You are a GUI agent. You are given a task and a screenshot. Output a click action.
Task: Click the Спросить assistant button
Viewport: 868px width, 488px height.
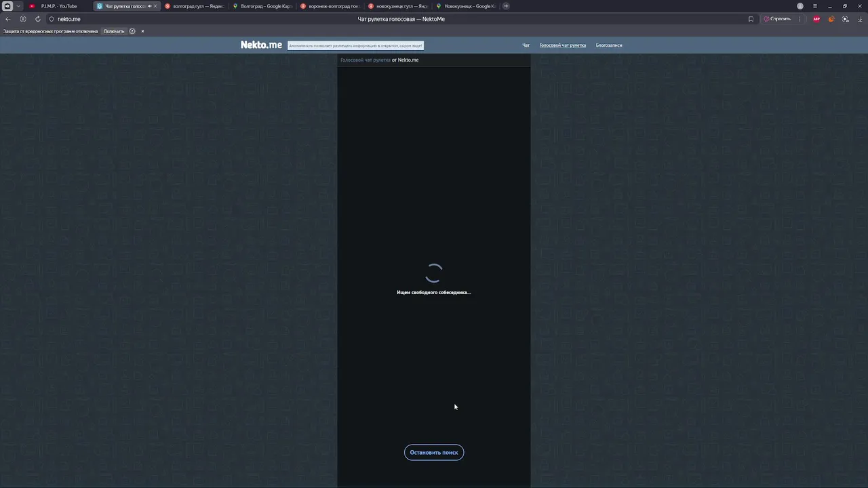[777, 19]
